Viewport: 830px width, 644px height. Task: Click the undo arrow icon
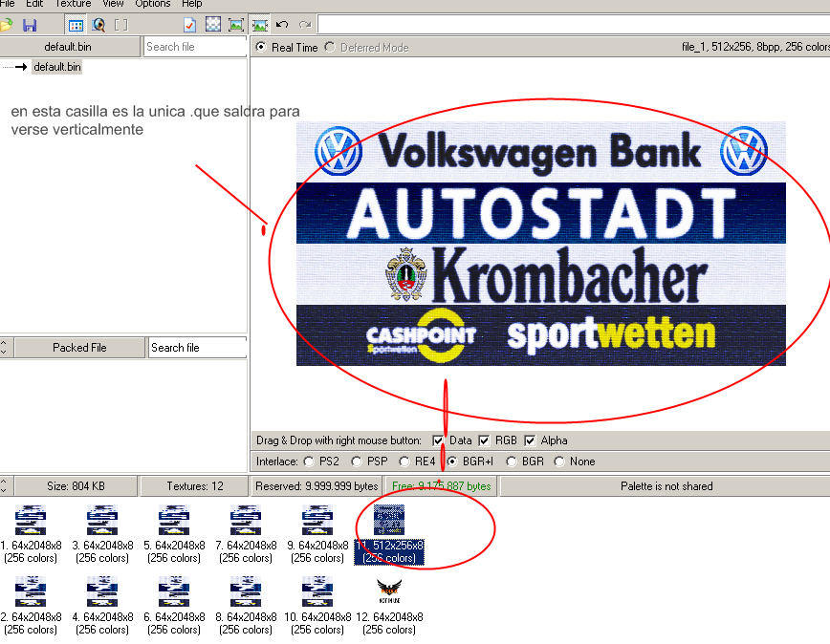click(x=282, y=24)
